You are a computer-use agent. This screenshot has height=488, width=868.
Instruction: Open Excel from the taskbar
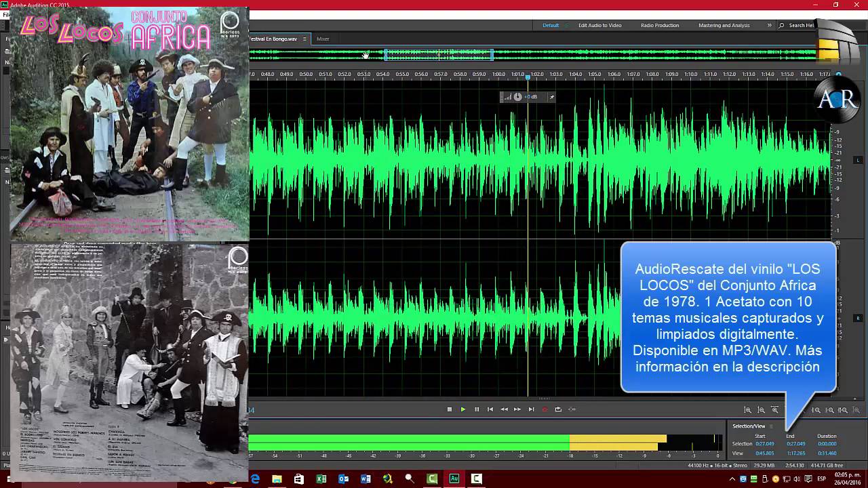pos(321,479)
